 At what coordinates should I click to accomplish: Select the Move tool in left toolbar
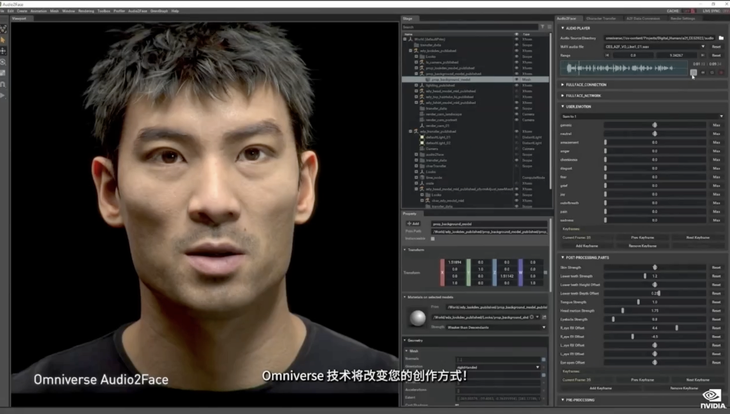point(3,51)
